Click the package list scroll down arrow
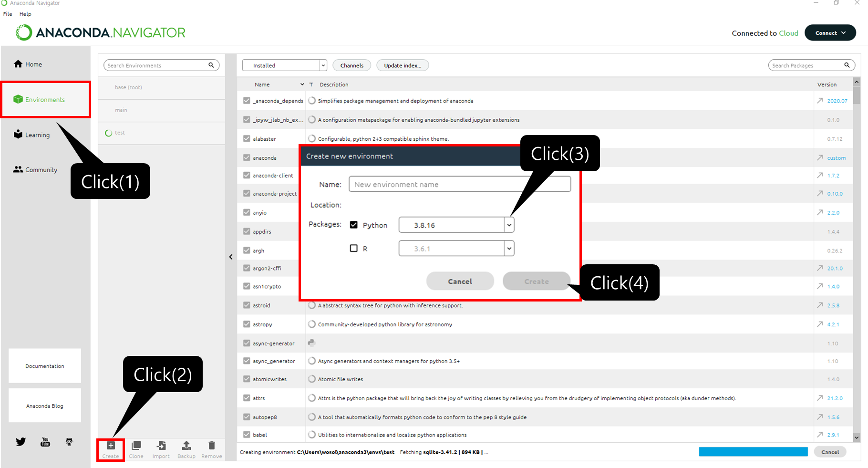 click(x=857, y=437)
